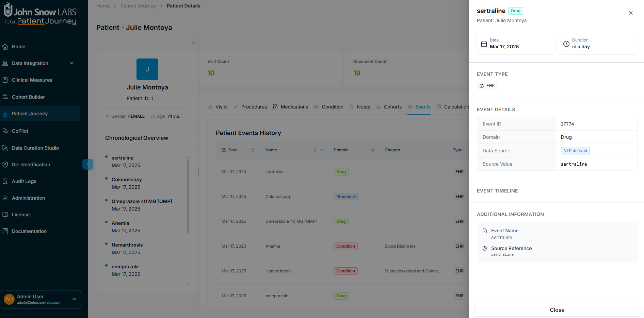
Task: Click the De-Identification shield icon
Action: (x=5, y=165)
